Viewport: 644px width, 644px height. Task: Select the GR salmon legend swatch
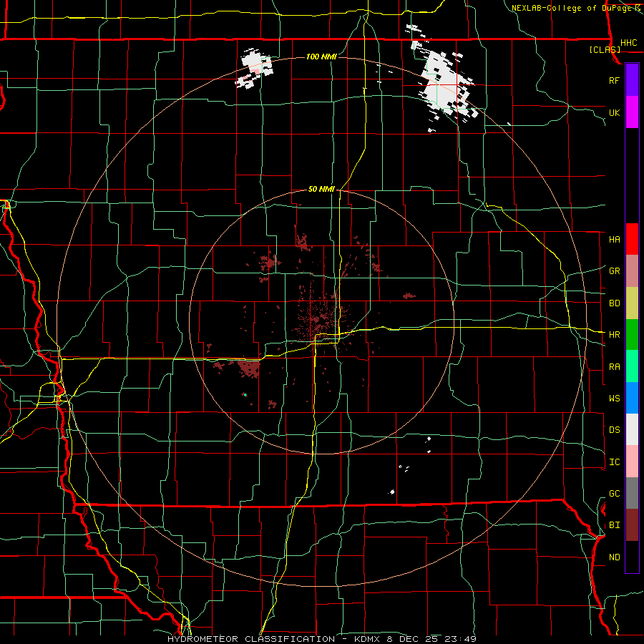tap(632, 271)
